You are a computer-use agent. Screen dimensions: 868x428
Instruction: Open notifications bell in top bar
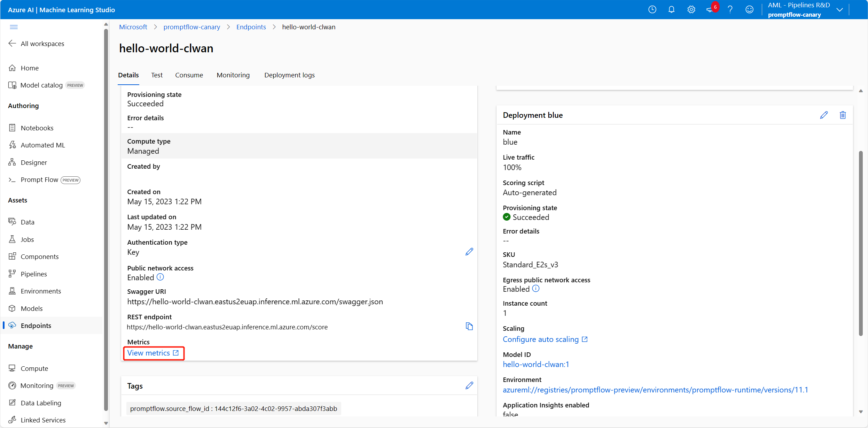click(671, 10)
